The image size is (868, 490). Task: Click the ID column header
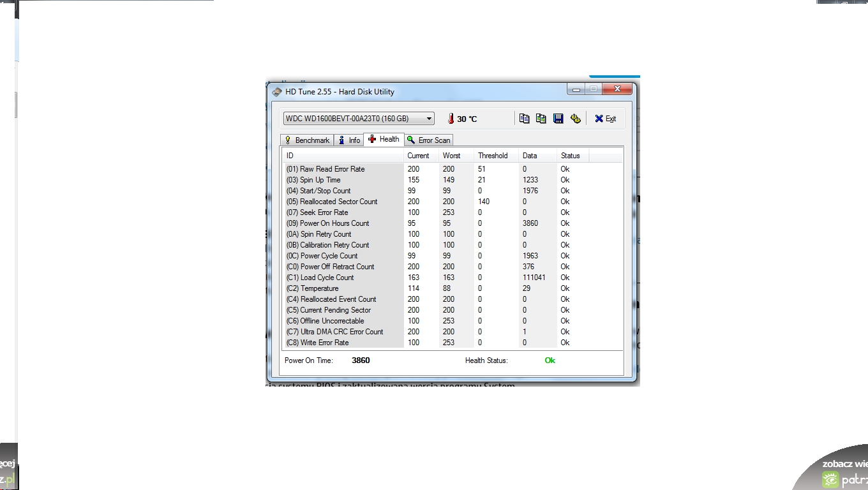pos(343,156)
